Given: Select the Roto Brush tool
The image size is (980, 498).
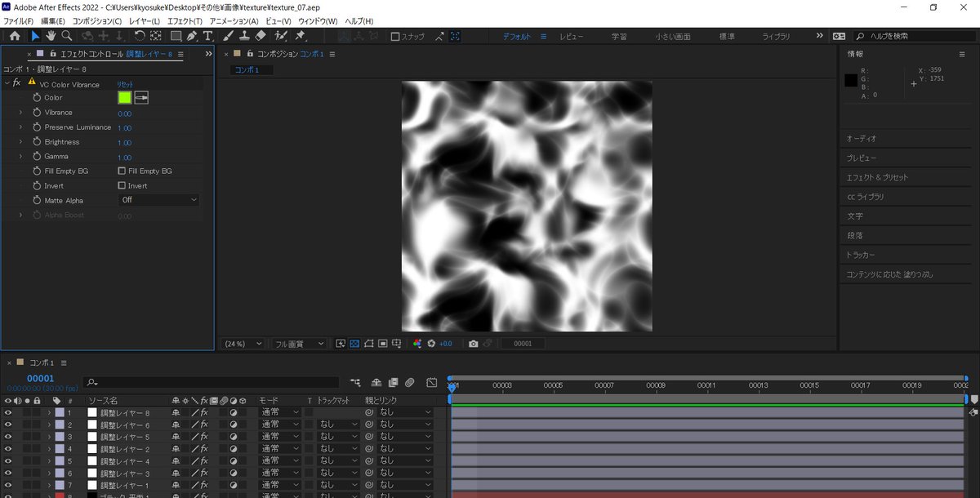Looking at the screenshot, I should tap(281, 36).
